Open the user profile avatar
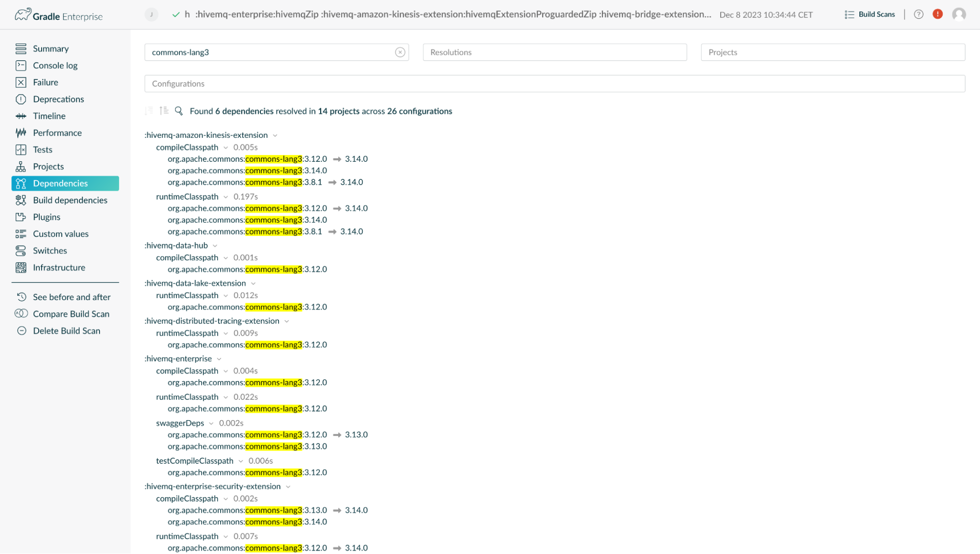 959,14
